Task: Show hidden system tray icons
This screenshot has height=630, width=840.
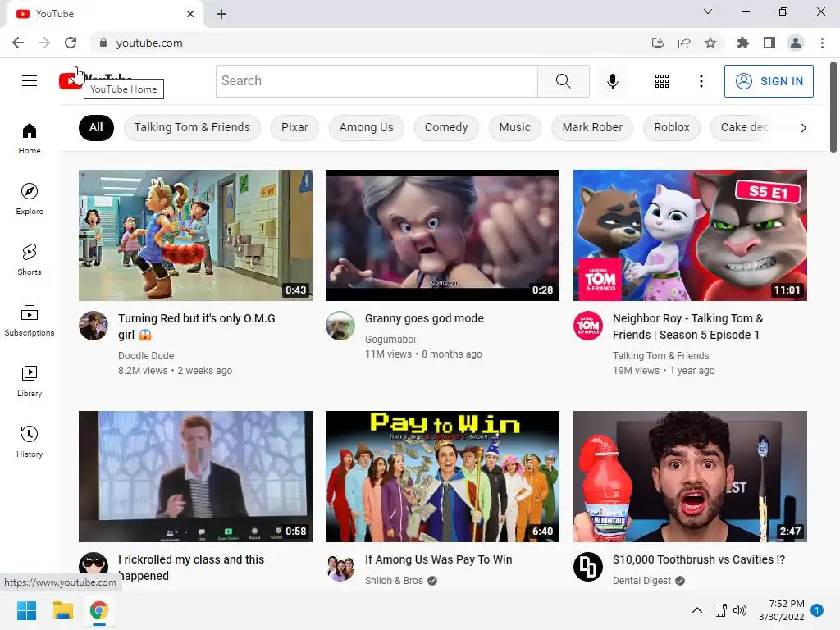Action: click(697, 610)
